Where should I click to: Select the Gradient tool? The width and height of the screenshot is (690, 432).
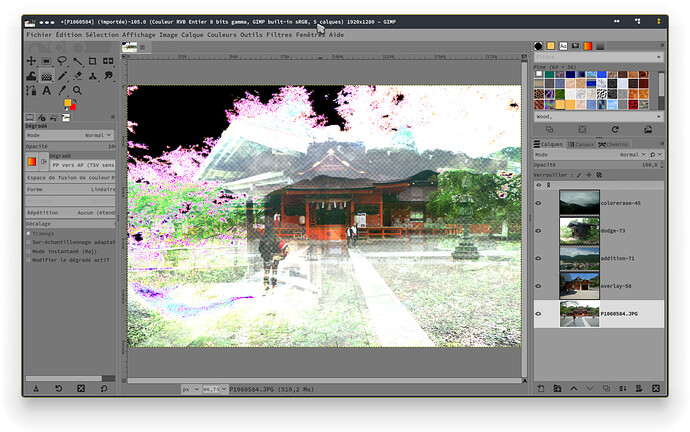click(x=46, y=76)
